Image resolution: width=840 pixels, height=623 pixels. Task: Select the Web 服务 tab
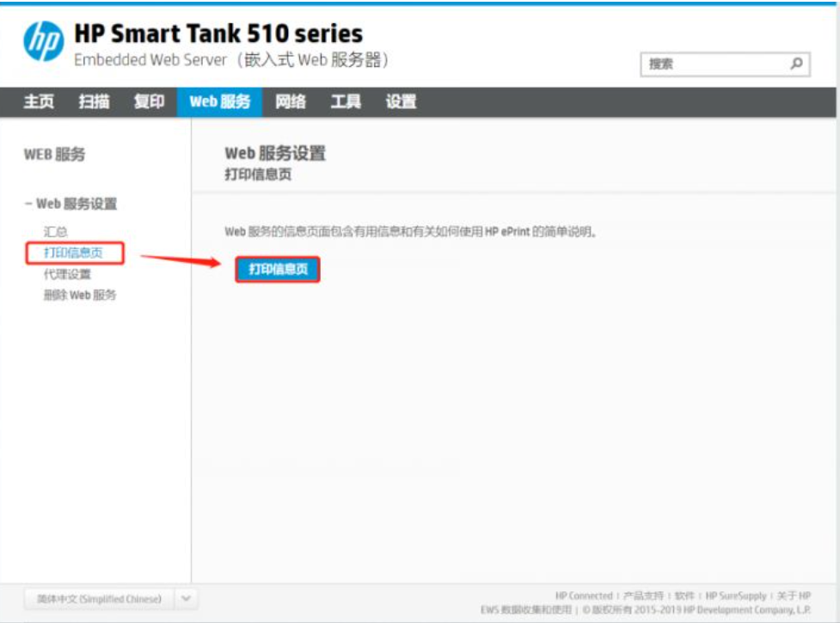[219, 101]
